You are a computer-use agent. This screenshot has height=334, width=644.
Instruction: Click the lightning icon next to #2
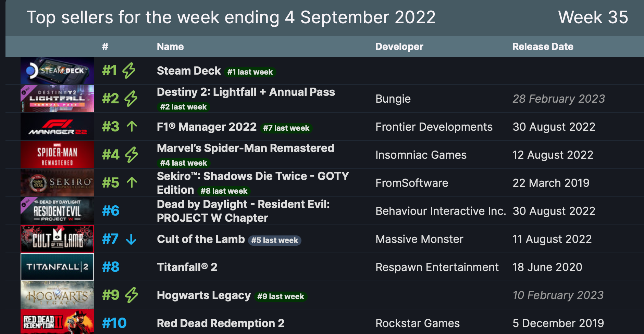click(x=131, y=99)
